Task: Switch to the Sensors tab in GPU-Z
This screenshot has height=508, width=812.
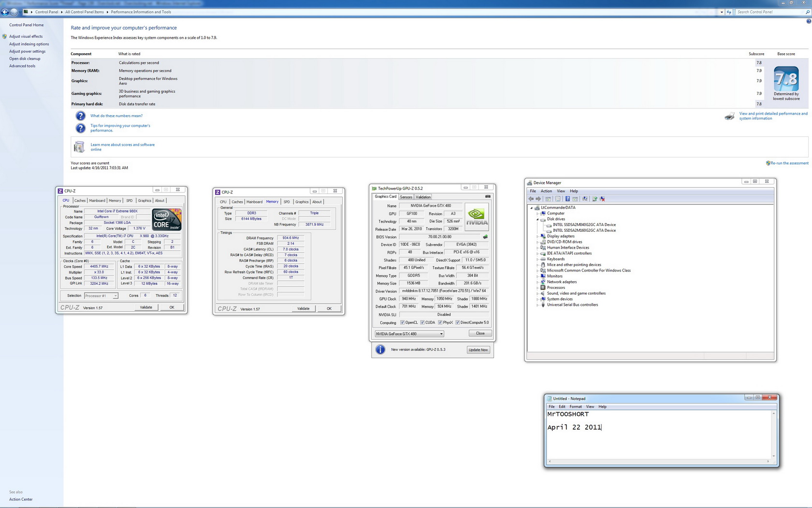Action: [406, 197]
